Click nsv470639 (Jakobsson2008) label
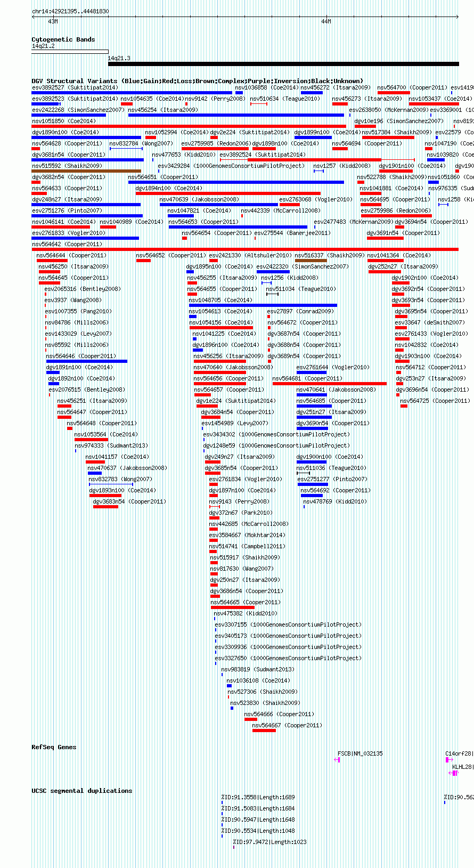This screenshot has height=868, width=474. [x=199, y=199]
